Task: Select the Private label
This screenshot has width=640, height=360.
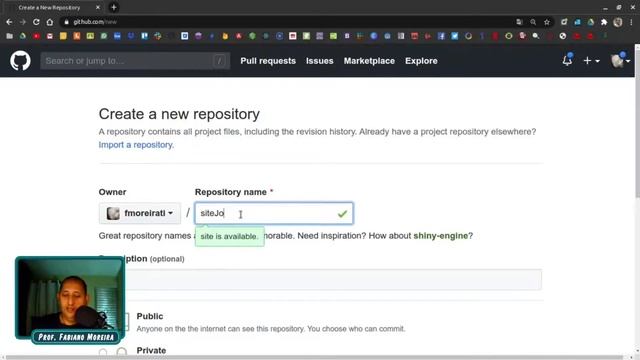Action: pyautogui.click(x=151, y=351)
